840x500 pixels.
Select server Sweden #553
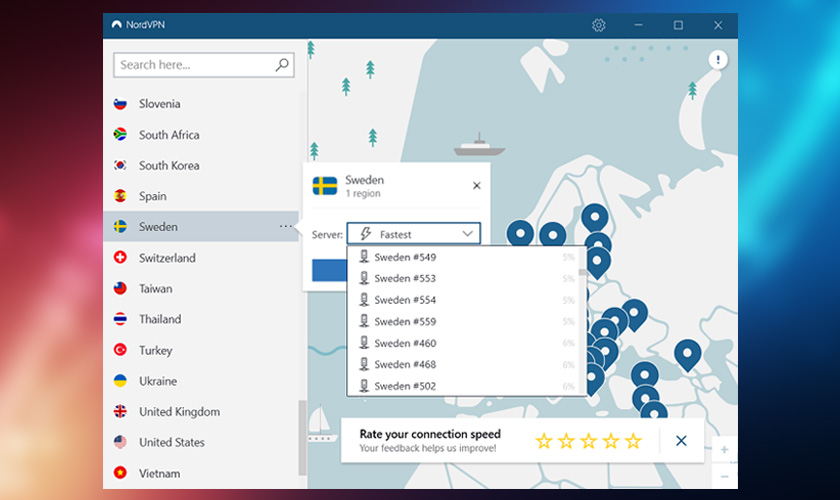(463, 279)
